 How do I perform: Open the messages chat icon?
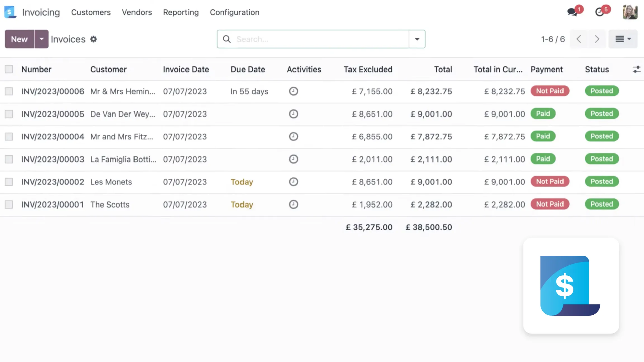pyautogui.click(x=572, y=12)
